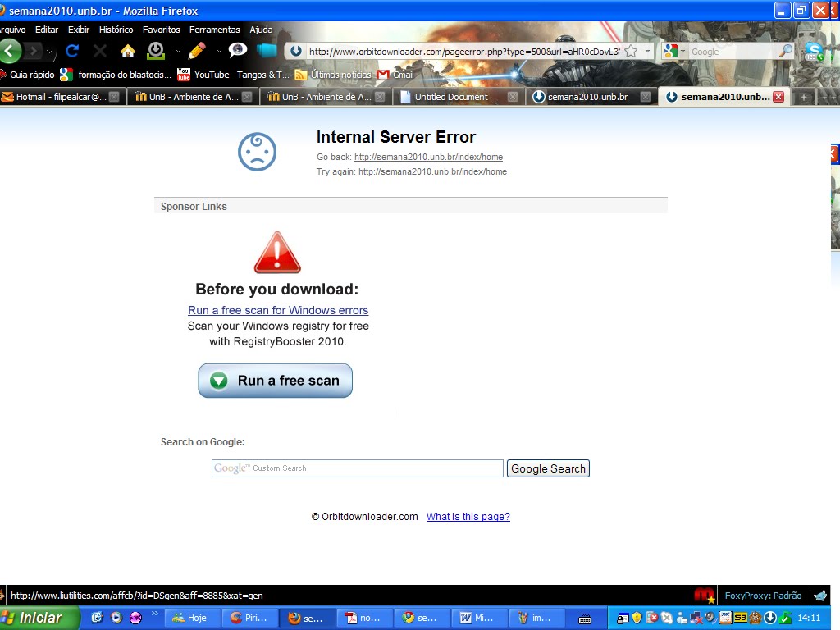Click the Google Custom Search input field
This screenshot has width=840, height=630.
(358, 468)
